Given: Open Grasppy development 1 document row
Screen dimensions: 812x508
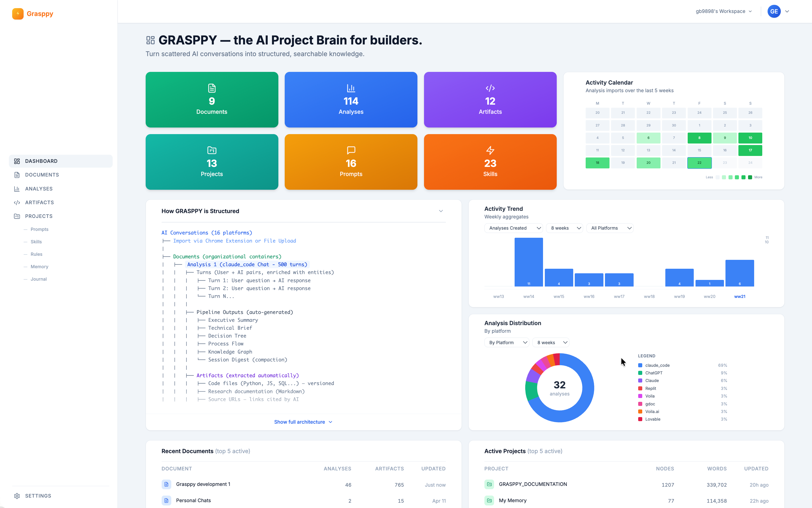Looking at the screenshot, I should coord(304,484).
